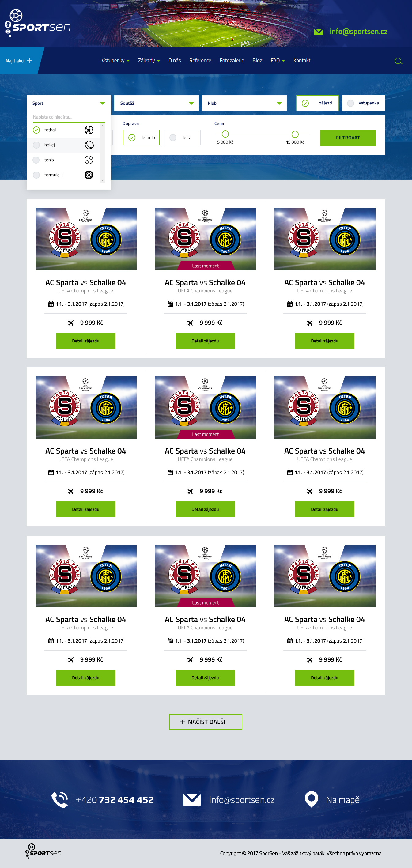
Task: Go to the Kontakt page
Action: (301, 60)
